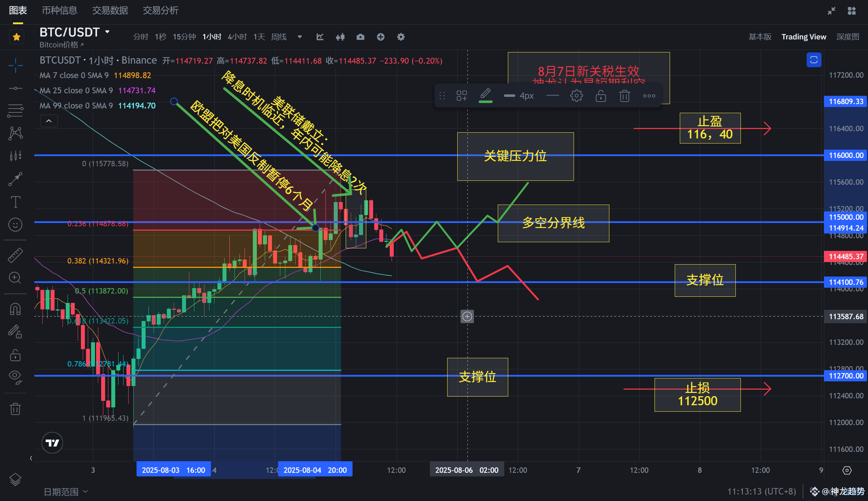
Task: Toggle lock all drawings
Action: [16, 355]
